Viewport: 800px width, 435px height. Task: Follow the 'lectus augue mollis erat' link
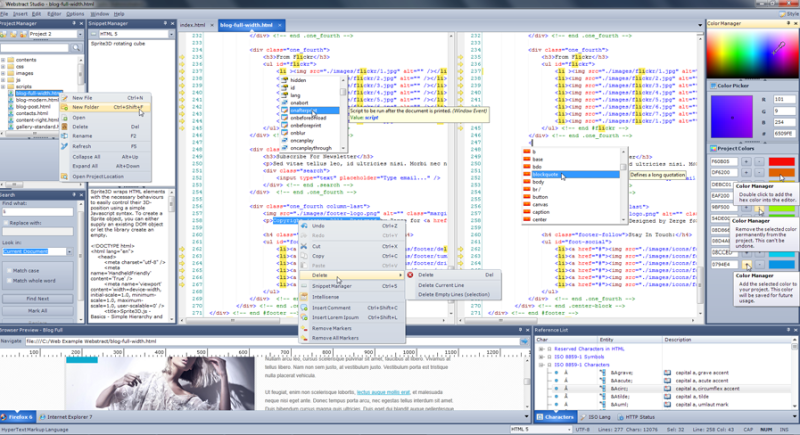pos(383,392)
